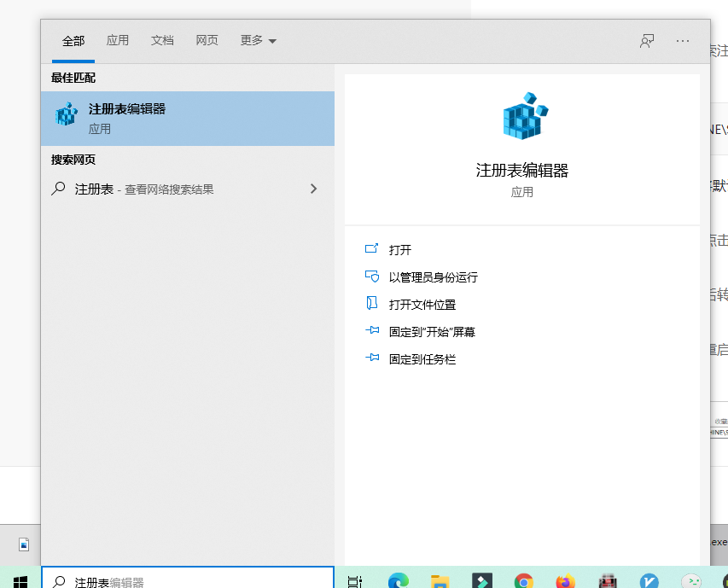728x588 pixels.
Task: Open Firefox from the taskbar
Action: click(x=564, y=579)
